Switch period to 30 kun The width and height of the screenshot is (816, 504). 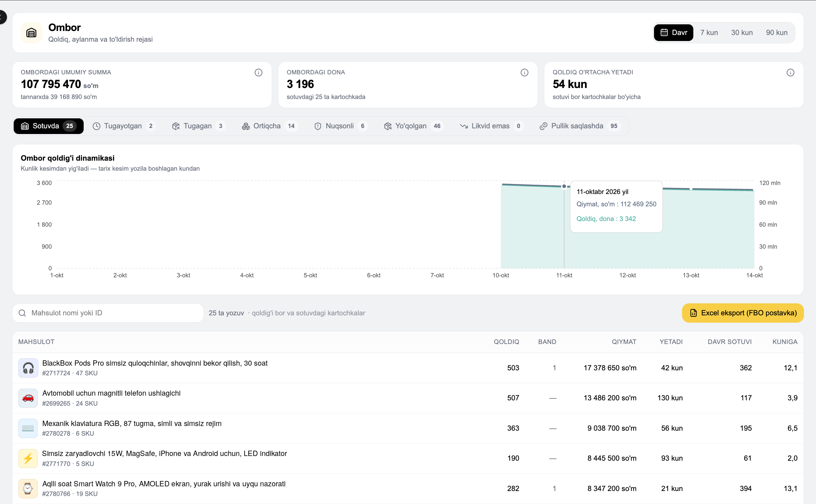[742, 33]
